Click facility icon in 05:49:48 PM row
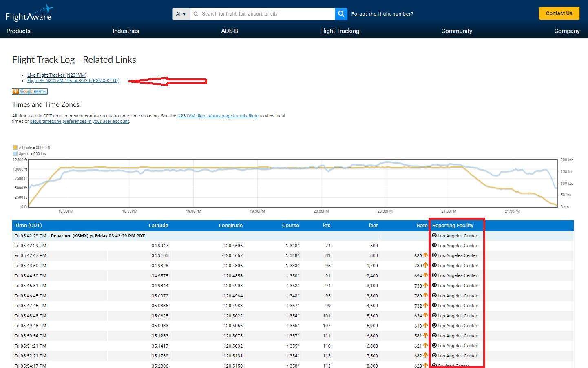The image size is (588, 368). click(434, 325)
